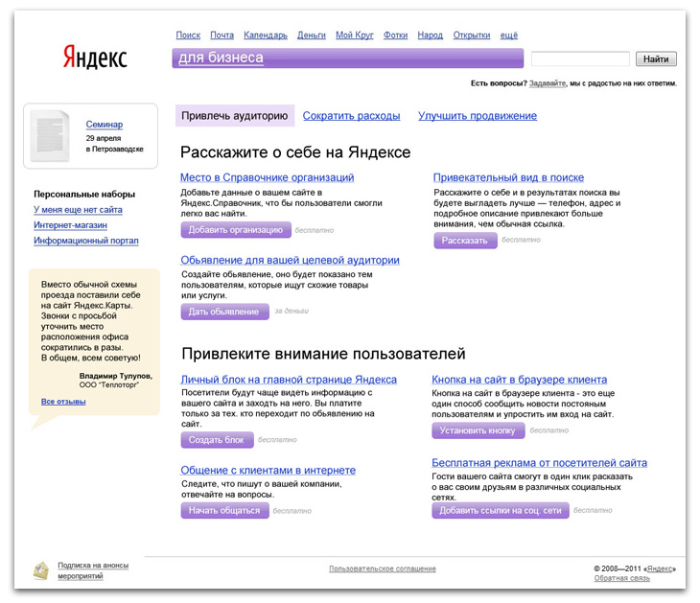700x603 pixels.
Task: Click the Установить кнопку button
Action: (478, 430)
